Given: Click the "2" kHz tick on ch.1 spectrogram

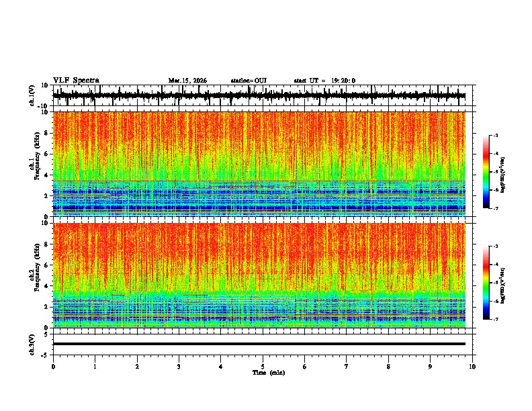Looking at the screenshot, I should (x=47, y=196).
